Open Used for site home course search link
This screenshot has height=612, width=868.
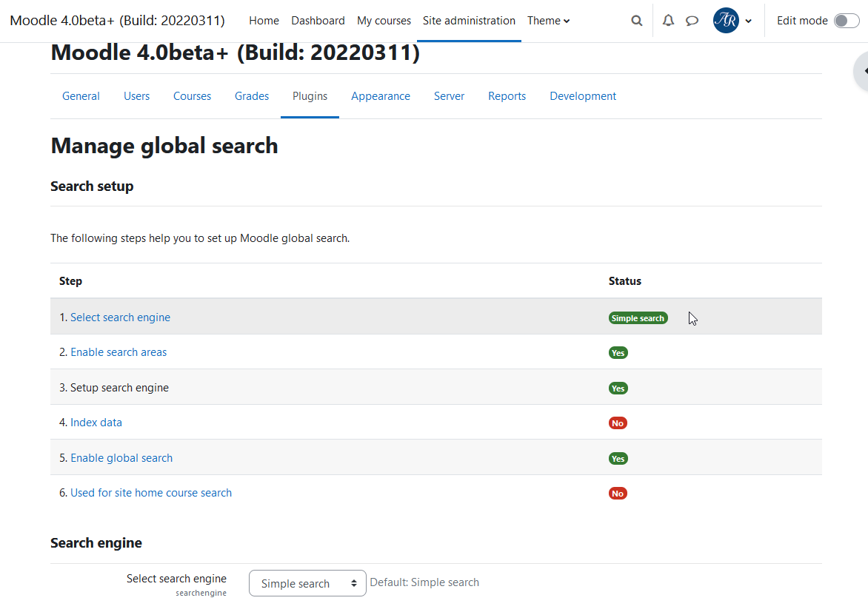point(151,493)
